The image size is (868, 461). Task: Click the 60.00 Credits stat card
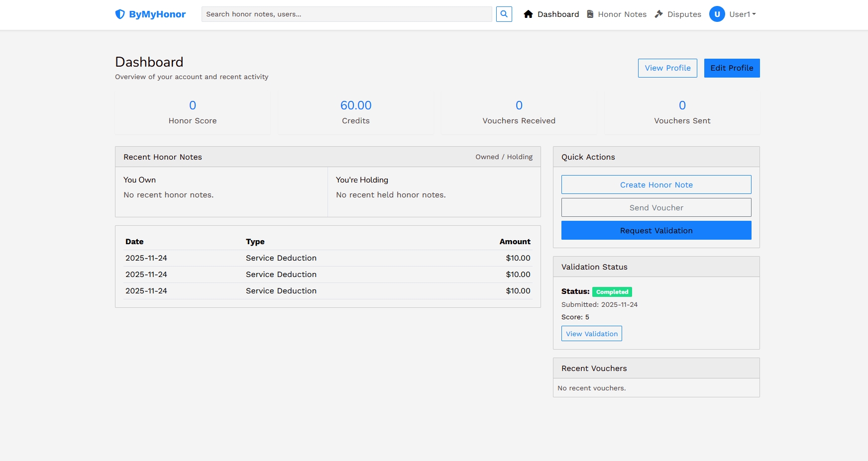pyautogui.click(x=355, y=112)
